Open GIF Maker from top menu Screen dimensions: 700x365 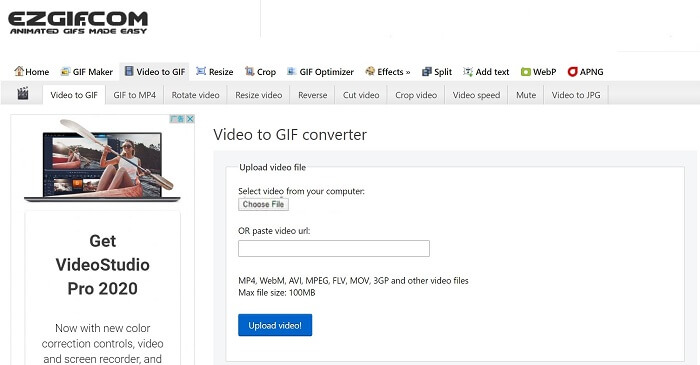87,72
